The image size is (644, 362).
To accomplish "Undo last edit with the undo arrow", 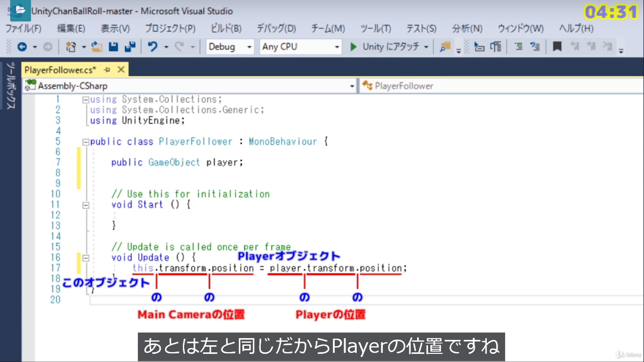I will tap(153, 47).
